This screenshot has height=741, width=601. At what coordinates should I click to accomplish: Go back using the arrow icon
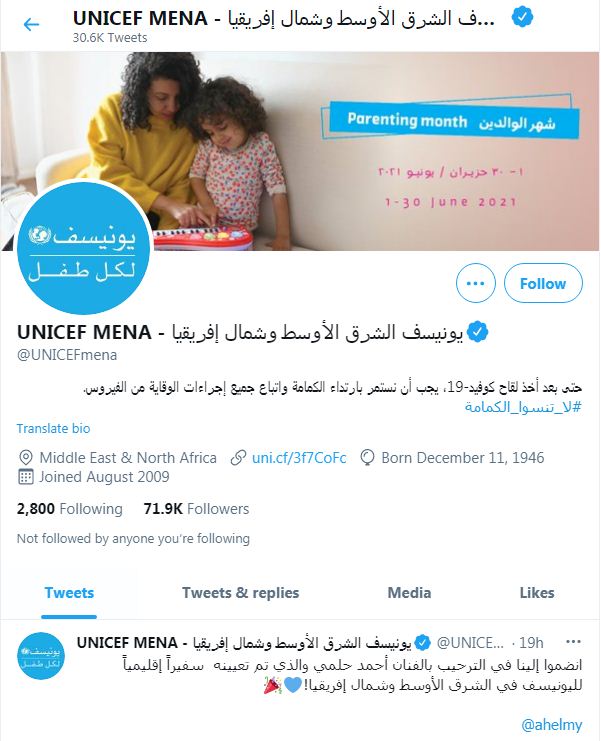pos(31,24)
